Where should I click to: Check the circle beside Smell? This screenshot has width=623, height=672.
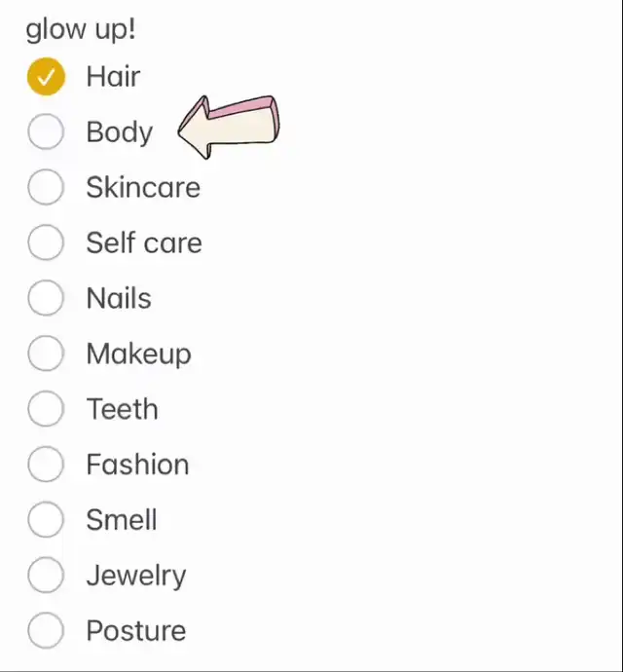[x=46, y=519]
